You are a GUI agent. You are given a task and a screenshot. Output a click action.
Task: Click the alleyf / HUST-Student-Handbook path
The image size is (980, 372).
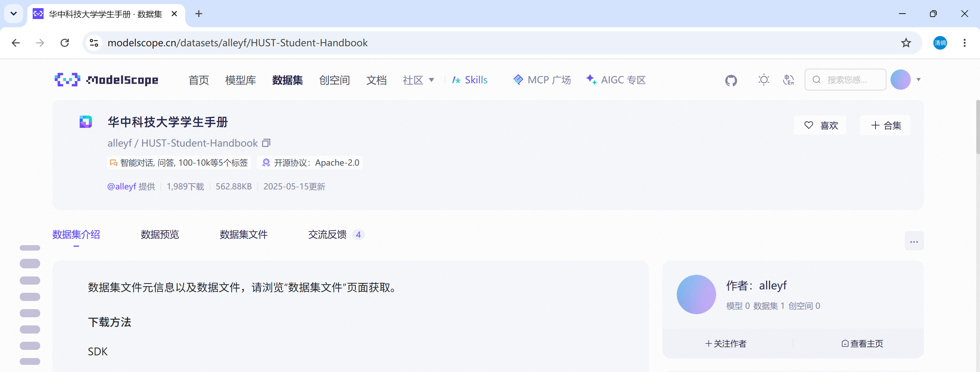182,143
